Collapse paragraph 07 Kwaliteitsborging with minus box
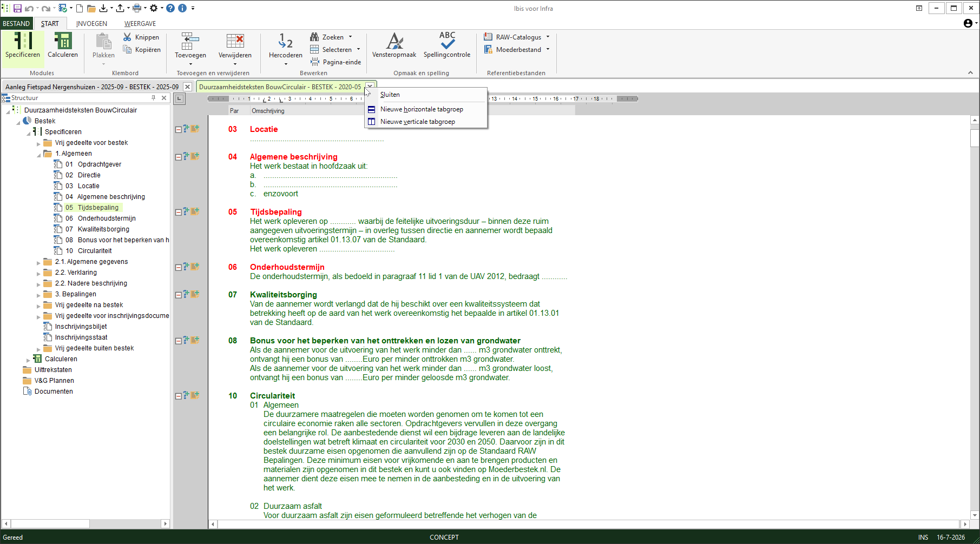The width and height of the screenshot is (980, 544). click(x=178, y=295)
